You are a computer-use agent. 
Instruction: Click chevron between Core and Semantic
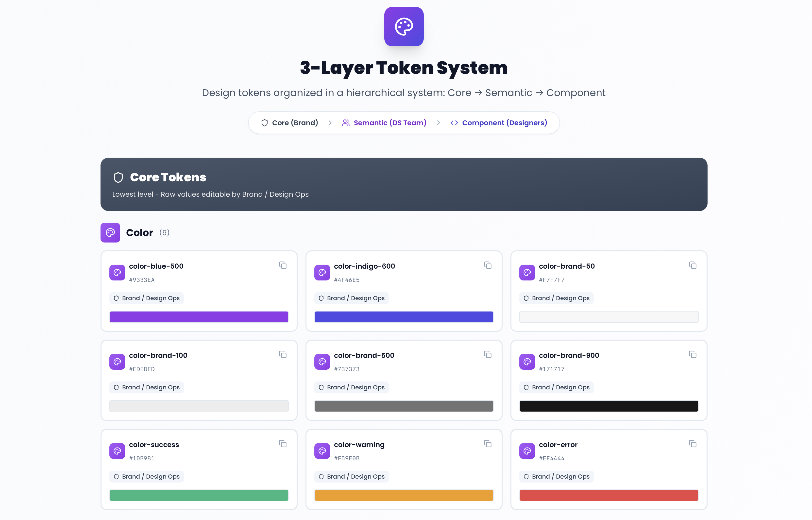click(330, 123)
